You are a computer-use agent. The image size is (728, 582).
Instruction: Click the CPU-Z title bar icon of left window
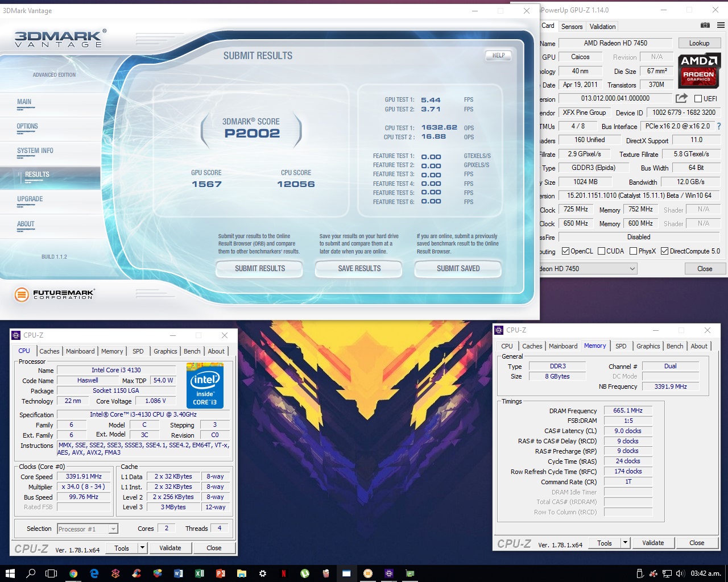tap(16, 335)
